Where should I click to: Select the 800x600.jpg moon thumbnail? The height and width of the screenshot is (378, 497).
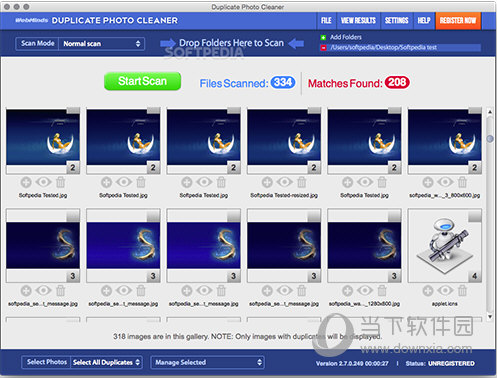[445, 141]
